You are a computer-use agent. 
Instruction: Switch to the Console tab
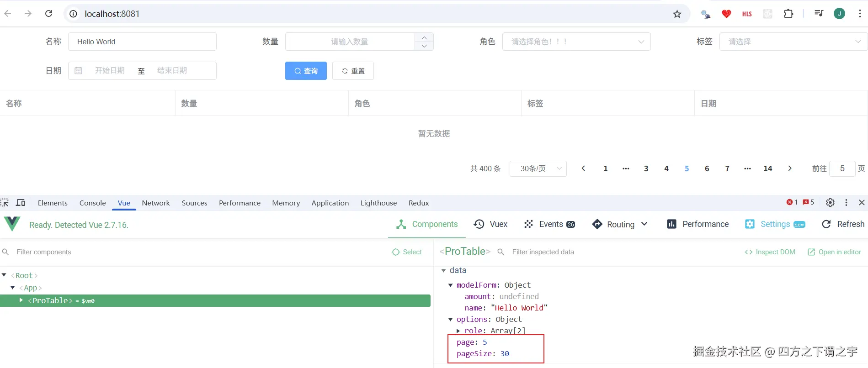(x=92, y=203)
